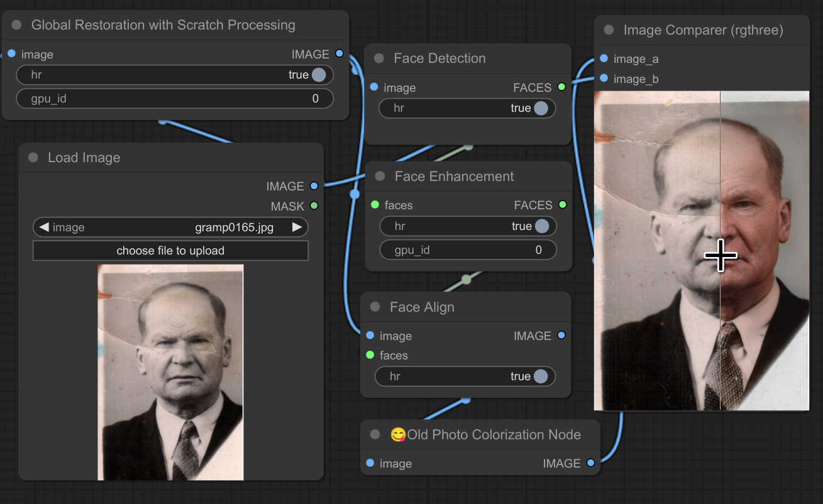Select previous image with the left arrow
823x504 pixels.
click(x=44, y=227)
